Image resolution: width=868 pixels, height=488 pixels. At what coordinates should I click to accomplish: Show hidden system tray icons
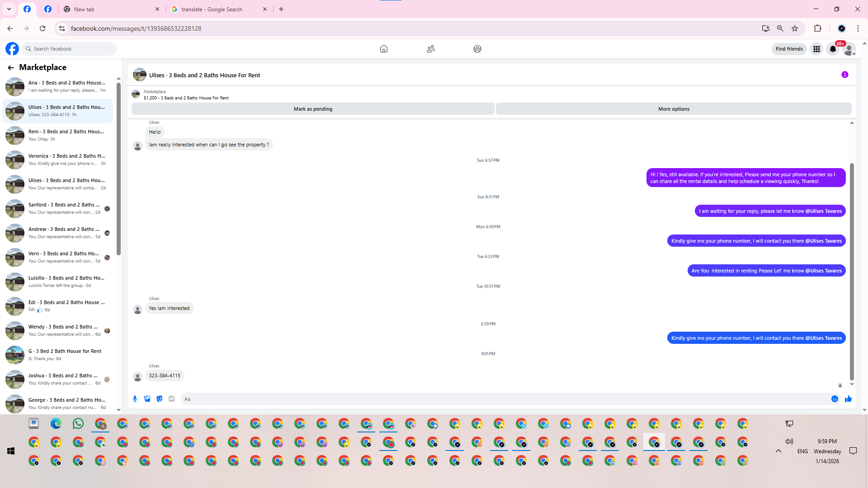click(778, 451)
